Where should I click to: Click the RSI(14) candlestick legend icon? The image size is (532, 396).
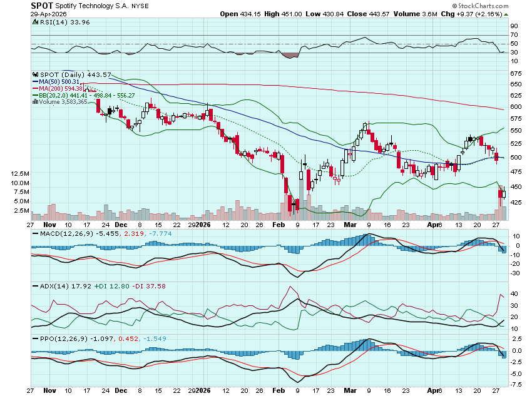coord(35,22)
